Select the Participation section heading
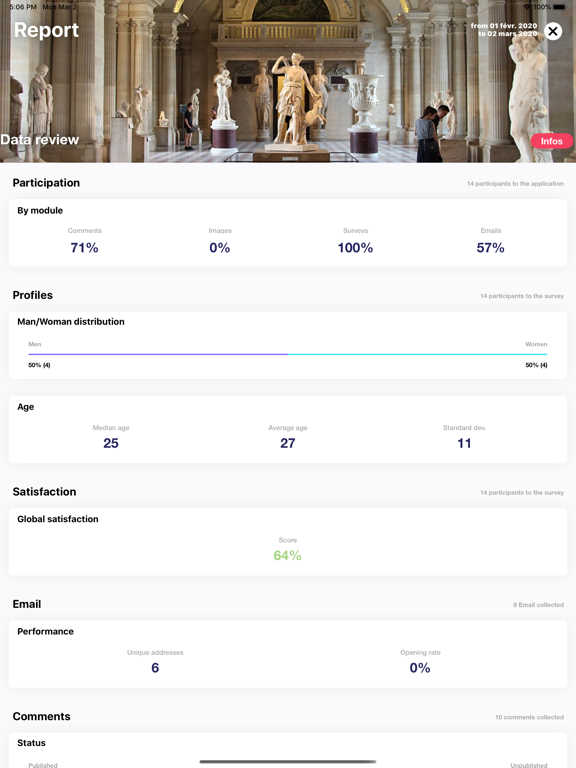The width and height of the screenshot is (576, 768). (46, 183)
